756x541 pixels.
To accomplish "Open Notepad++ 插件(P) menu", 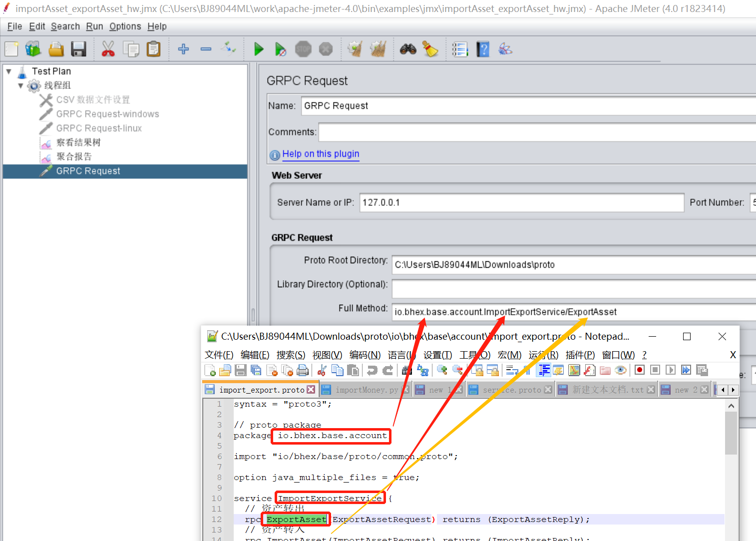I will click(580, 355).
